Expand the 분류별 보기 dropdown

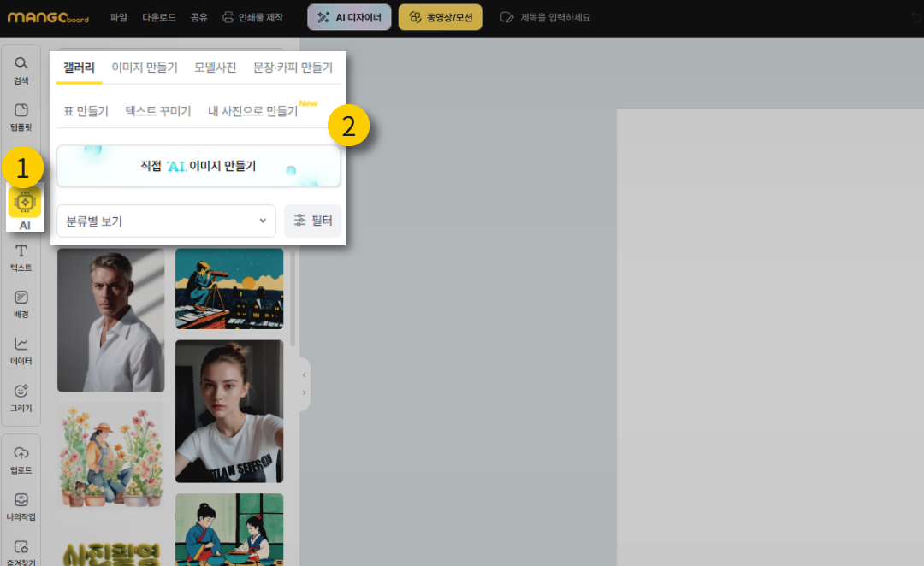click(166, 221)
